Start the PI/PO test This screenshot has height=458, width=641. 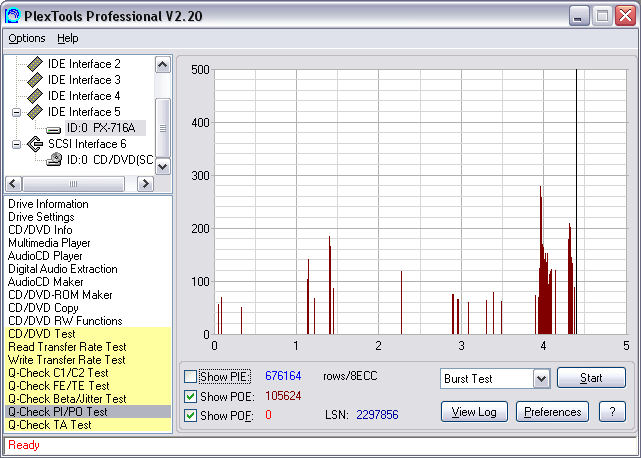tap(591, 377)
